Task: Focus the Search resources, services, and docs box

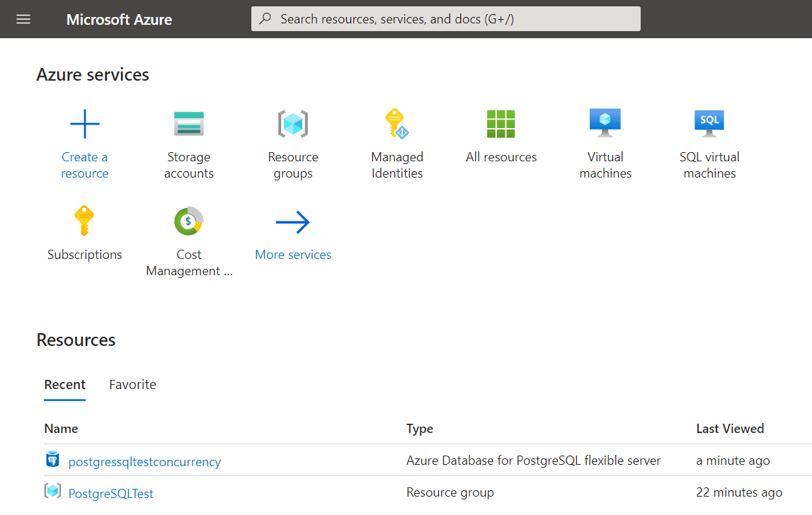Action: pos(445,19)
